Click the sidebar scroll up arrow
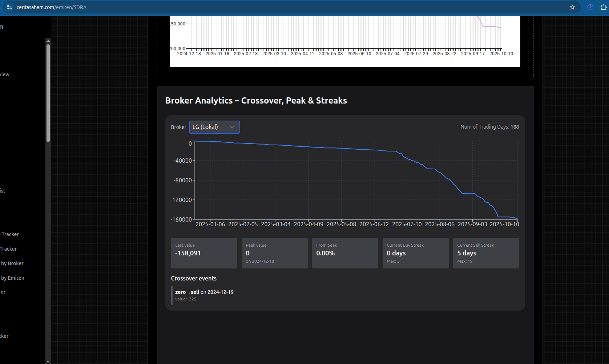 48,41
